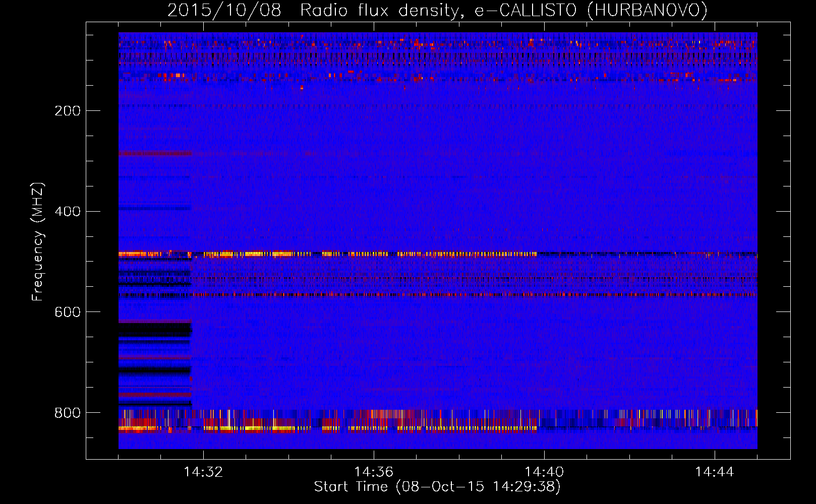Screen dimensions: 816x504
Task: Click the 'Start Time (08-Oct-15 14:29:38)' x-axis label
Action: click(437, 487)
